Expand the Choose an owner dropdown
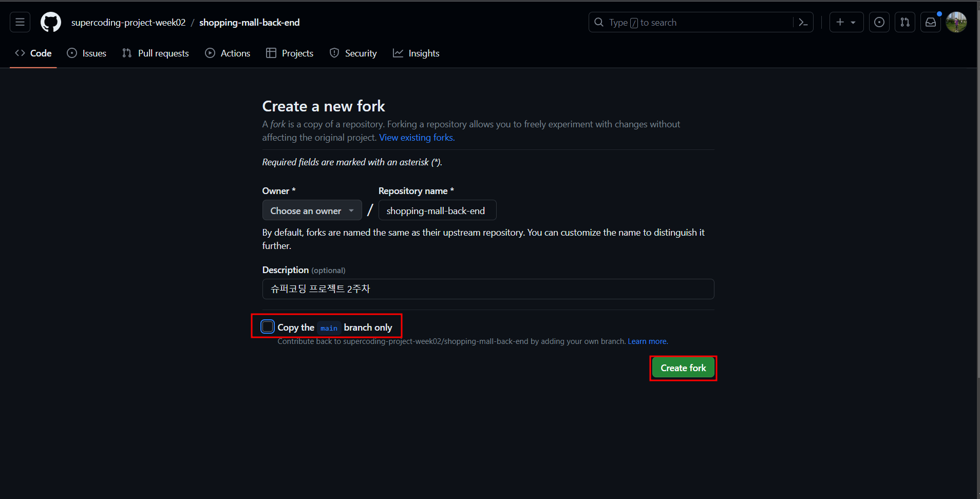Viewport: 980px width, 499px height. (x=312, y=210)
